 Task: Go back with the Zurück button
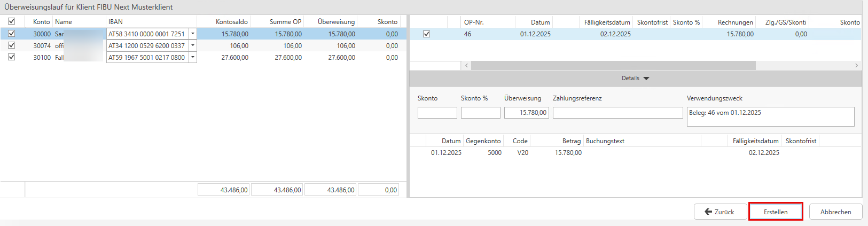point(720,212)
